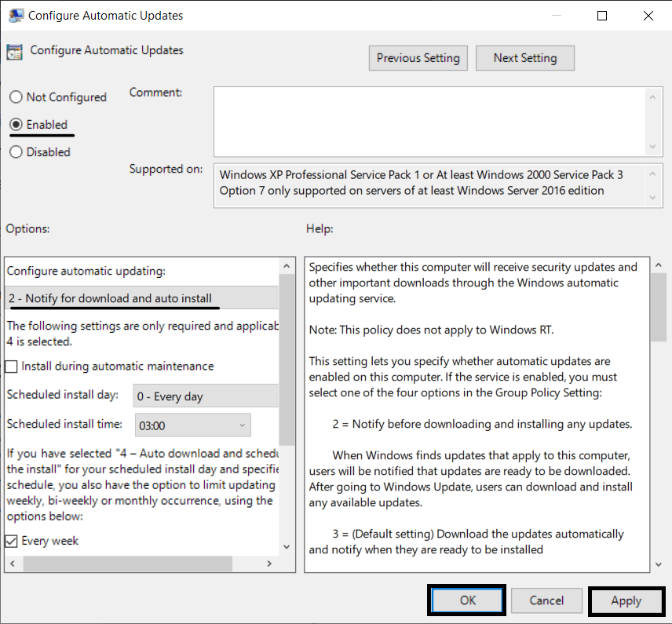Select the Enabled radio button

[16, 124]
